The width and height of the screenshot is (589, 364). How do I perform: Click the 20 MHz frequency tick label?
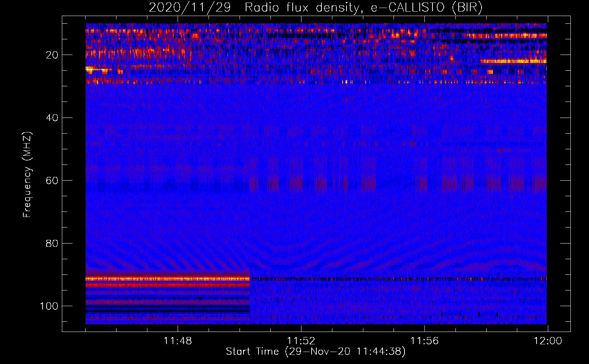click(52, 55)
